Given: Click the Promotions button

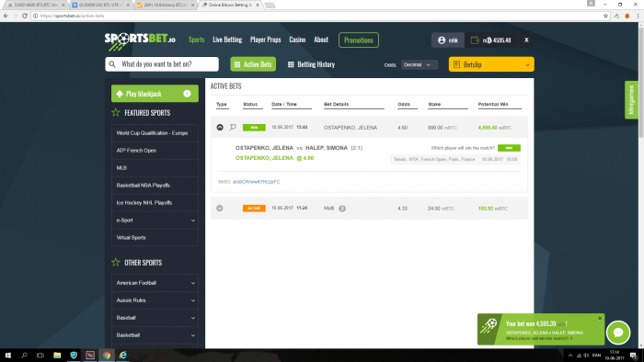Looking at the screenshot, I should [359, 40].
